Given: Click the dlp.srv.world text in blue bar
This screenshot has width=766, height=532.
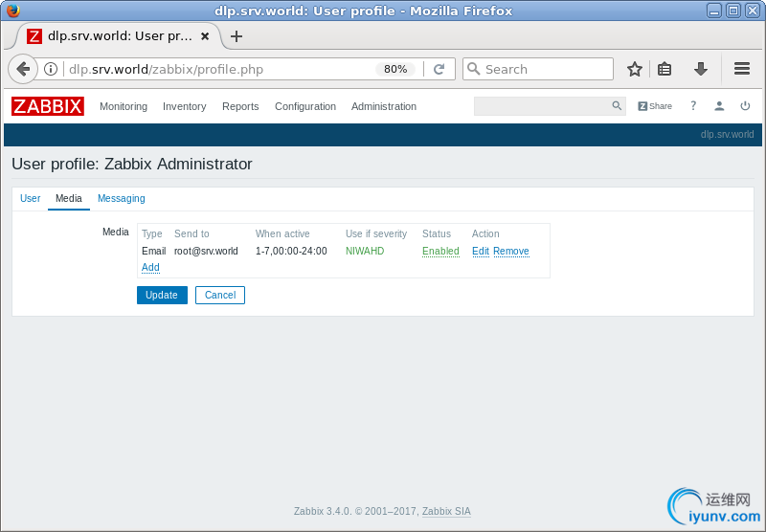Looking at the screenshot, I should coord(727,134).
